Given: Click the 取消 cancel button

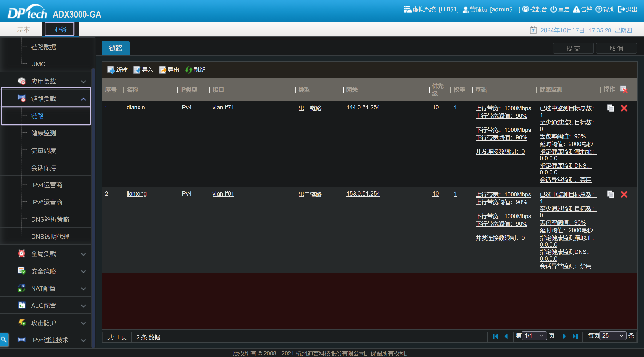Looking at the screenshot, I should 616,48.
